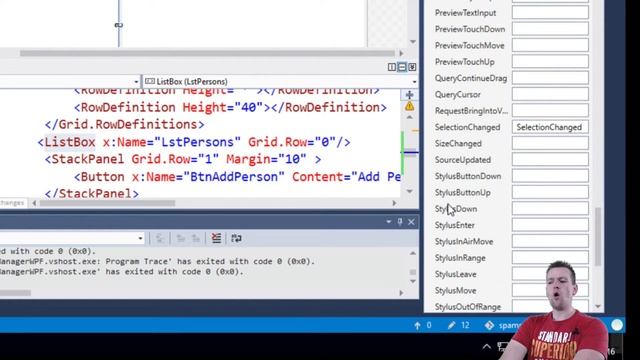Click designer vertical scroll down arrow
This screenshot has width=640, height=360.
pos(413,42)
